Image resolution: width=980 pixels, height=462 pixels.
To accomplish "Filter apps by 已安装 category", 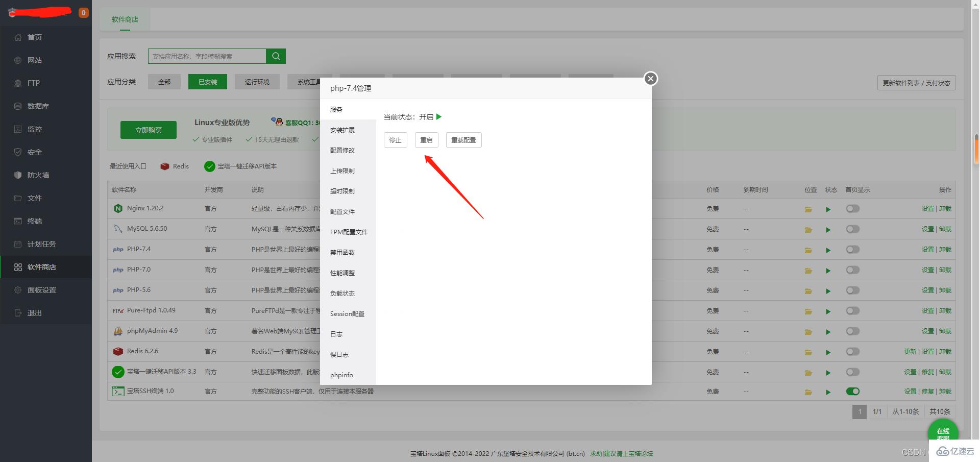I will (208, 82).
